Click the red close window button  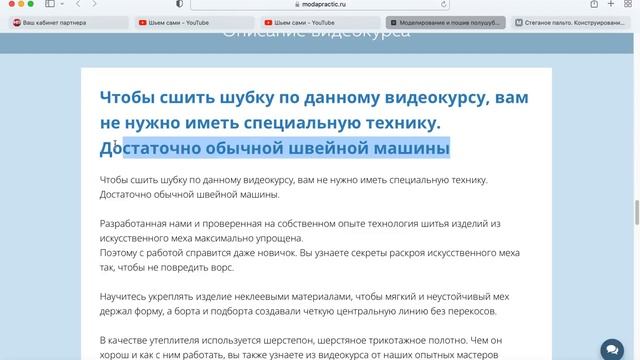(11, 4)
